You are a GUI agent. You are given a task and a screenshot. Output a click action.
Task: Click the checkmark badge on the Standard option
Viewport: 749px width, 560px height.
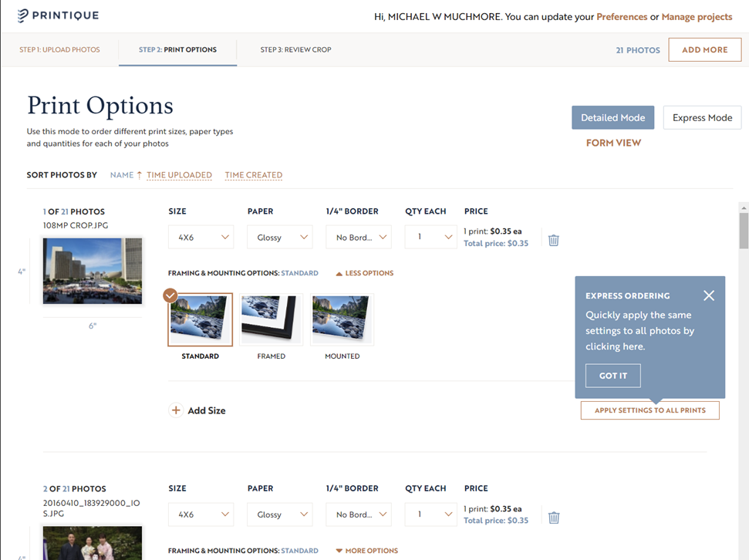click(x=170, y=295)
